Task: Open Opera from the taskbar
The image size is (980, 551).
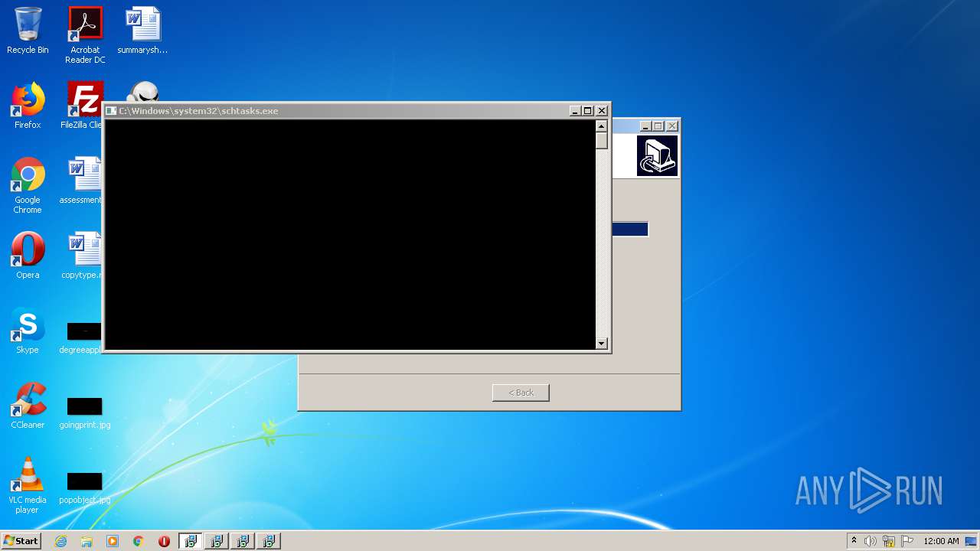Action: click(165, 541)
